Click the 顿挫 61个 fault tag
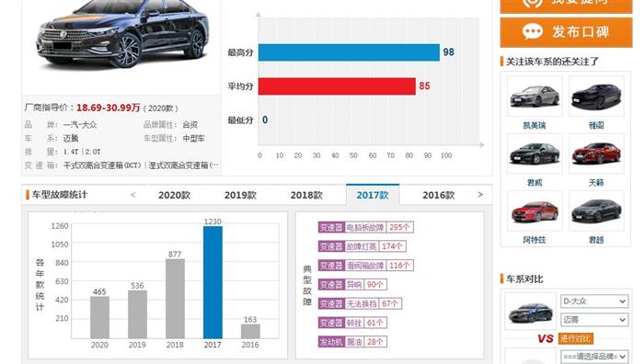This screenshot has height=364, width=644. 352,323
